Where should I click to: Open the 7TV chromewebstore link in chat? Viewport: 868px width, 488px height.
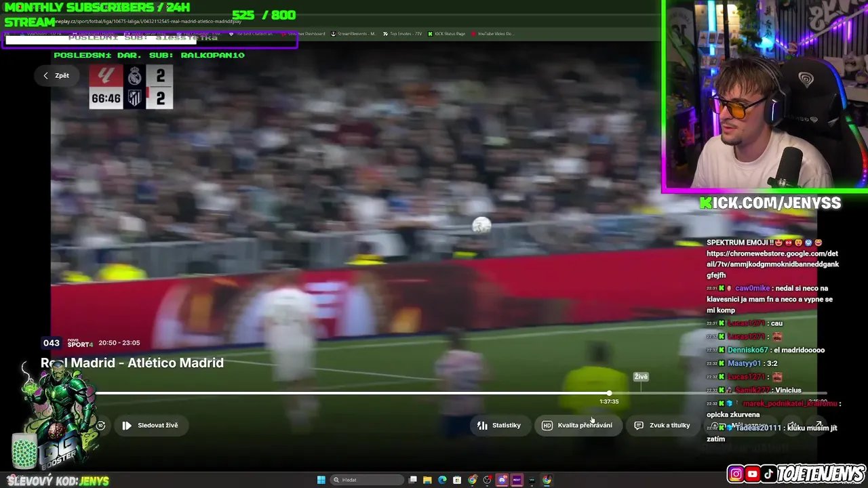(x=772, y=264)
